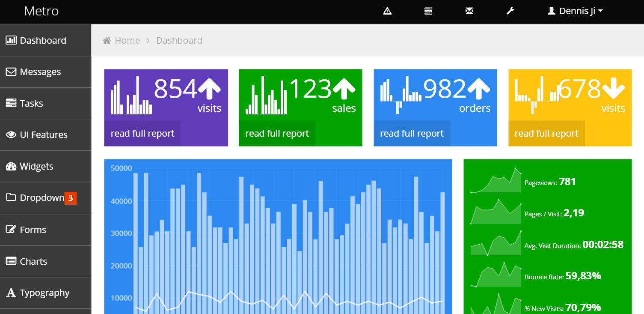
Task: Click the Home breadcrumb link
Action: coord(127,41)
